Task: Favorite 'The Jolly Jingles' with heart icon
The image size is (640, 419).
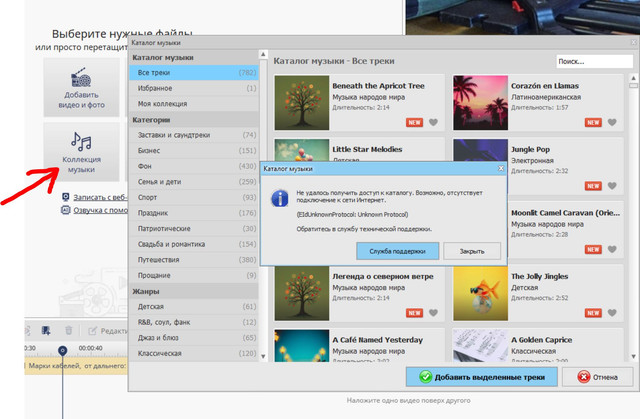Action: [x=612, y=313]
